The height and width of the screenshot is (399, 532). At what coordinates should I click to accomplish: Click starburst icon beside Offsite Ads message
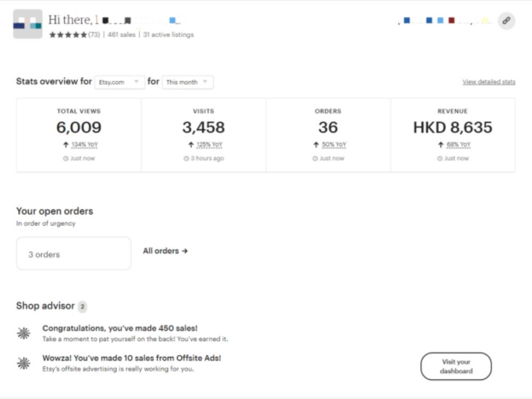point(24,363)
